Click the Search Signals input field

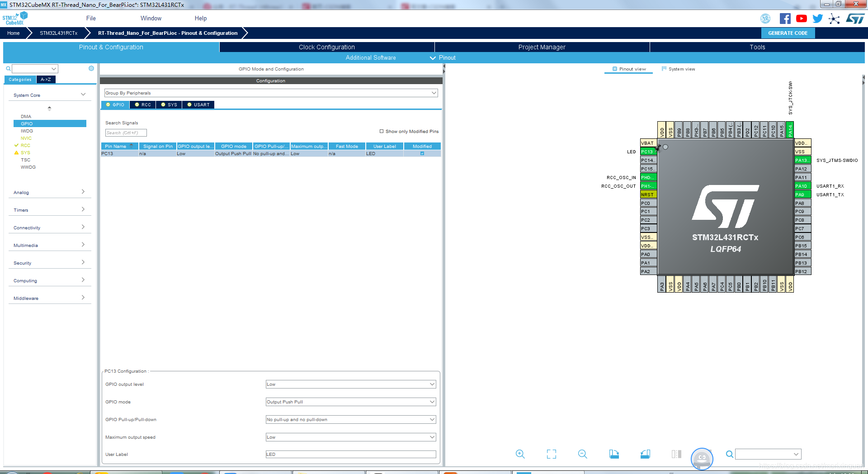pos(126,133)
